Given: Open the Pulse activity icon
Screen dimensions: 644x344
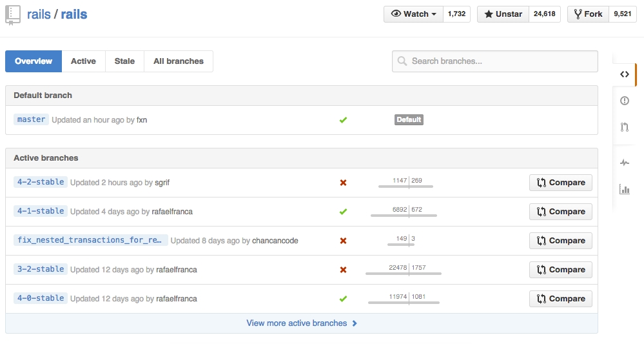Looking at the screenshot, I should click(624, 163).
